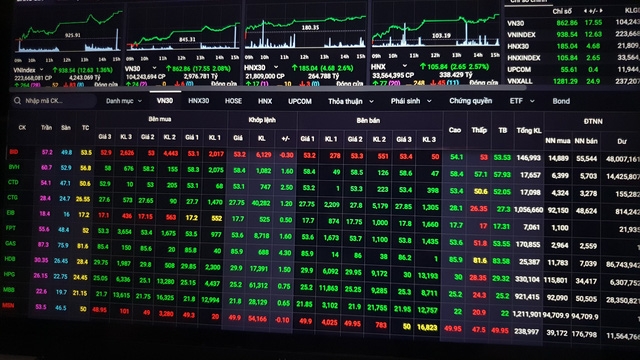
Task: Click the left arrow beside the +/- header
Action: 585,11
